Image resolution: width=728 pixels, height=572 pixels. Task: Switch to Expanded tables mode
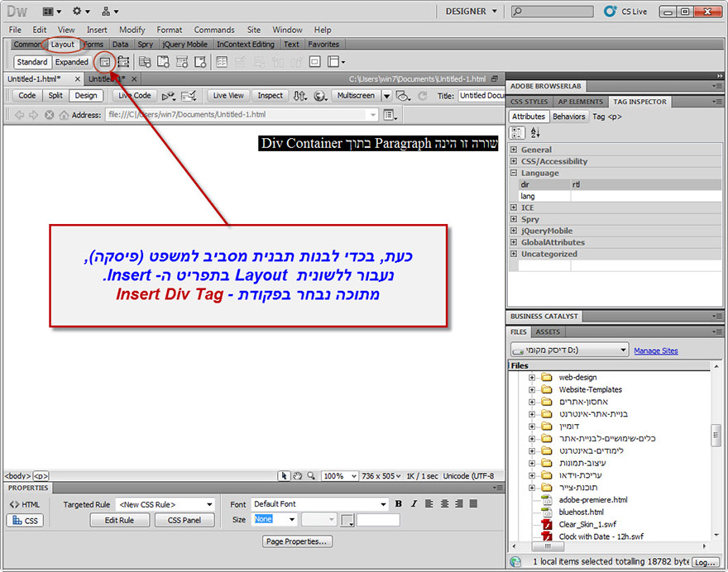(71, 62)
